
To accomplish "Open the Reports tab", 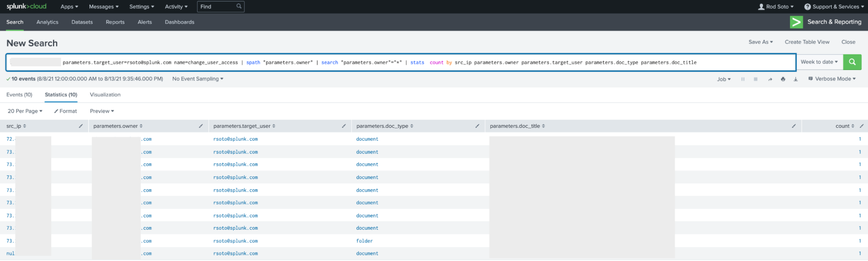I will (115, 22).
